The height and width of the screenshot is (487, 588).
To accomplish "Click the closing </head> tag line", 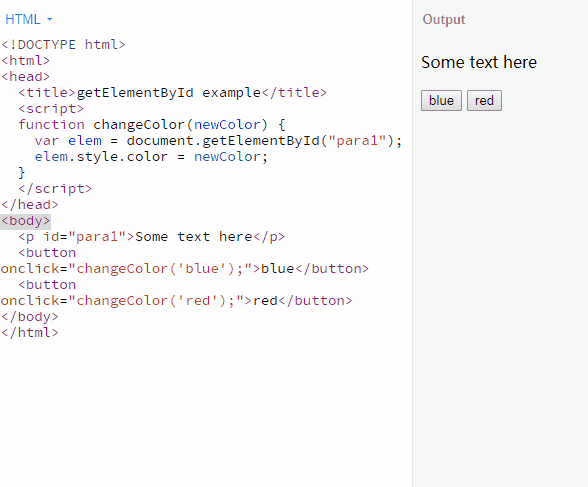I will (30, 205).
